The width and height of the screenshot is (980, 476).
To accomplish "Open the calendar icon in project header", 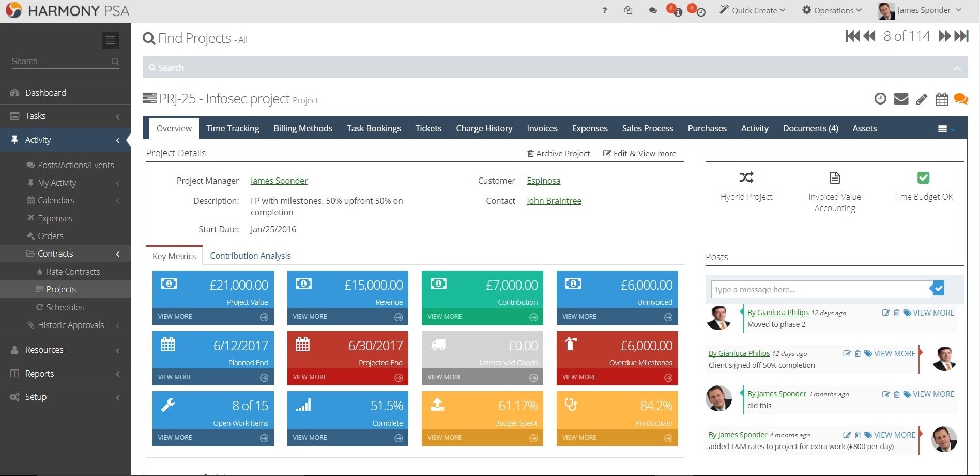I will 942,99.
